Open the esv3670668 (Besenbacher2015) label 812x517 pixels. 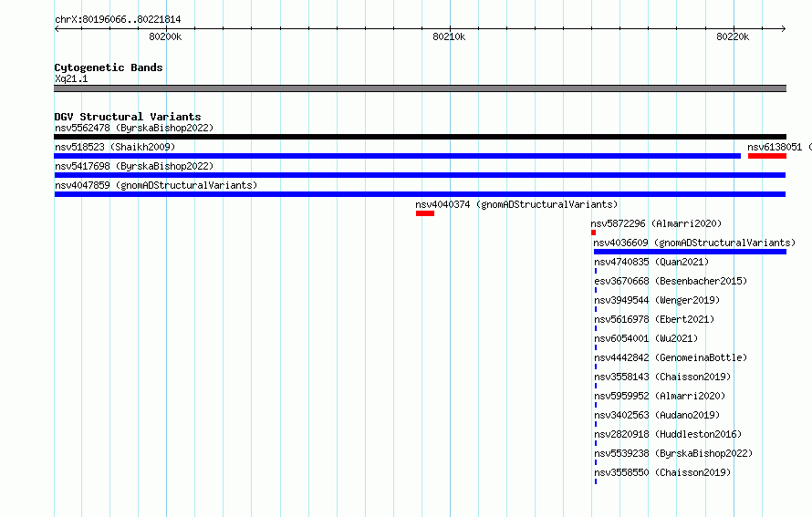pyautogui.click(x=671, y=281)
